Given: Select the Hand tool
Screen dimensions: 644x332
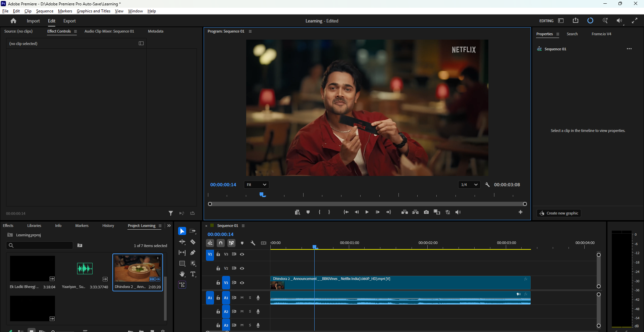Looking at the screenshot, I should click(182, 274).
